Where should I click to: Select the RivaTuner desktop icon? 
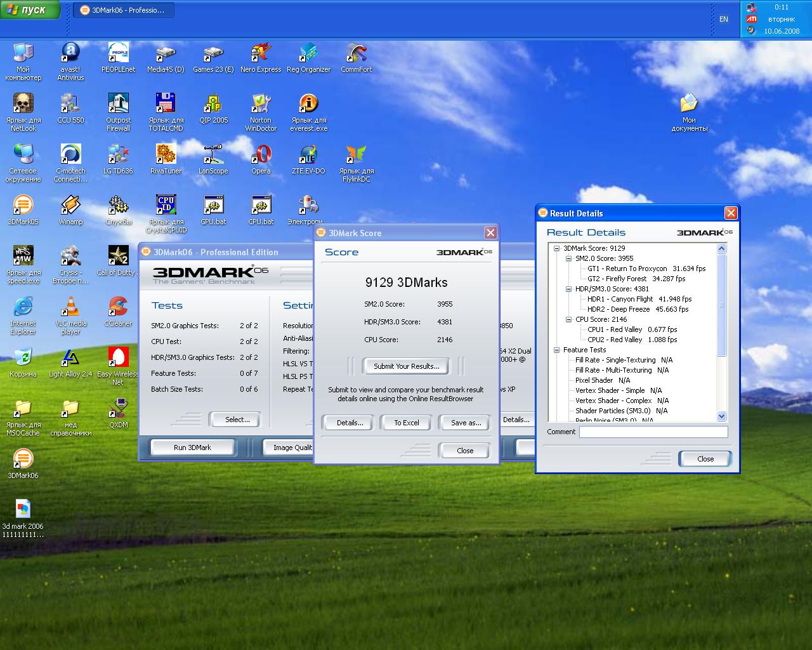166,159
